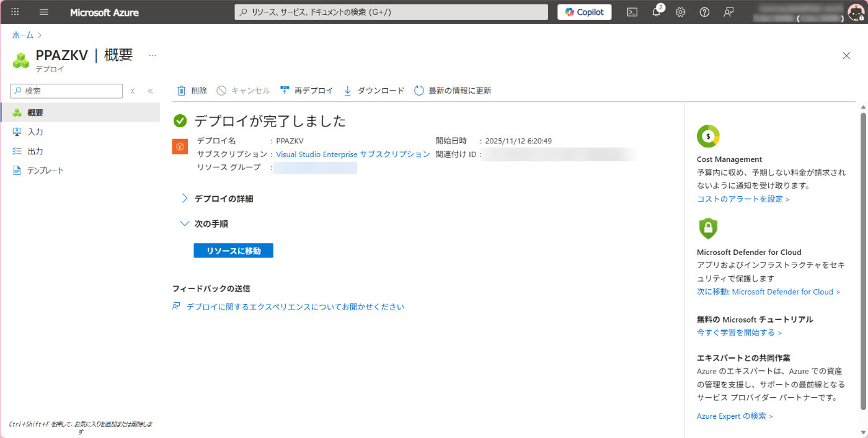Image resolution: width=868 pixels, height=438 pixels.
Task: Click the PPAZKV deployment cubes icon
Action: (21, 60)
